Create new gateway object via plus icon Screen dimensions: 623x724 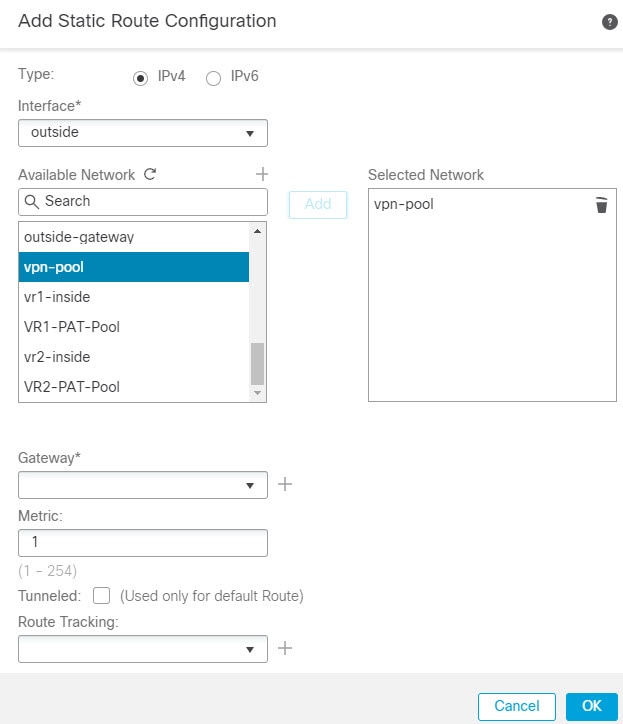click(x=285, y=484)
